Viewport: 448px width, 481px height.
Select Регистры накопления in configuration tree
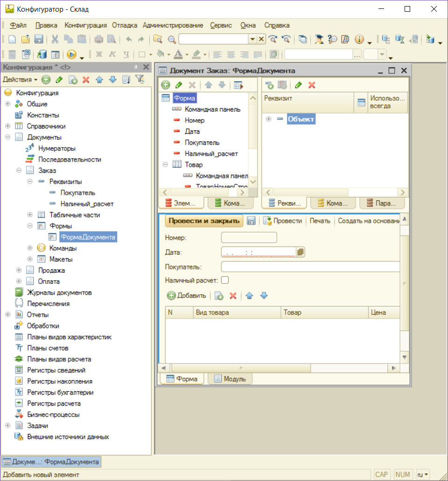(x=59, y=382)
